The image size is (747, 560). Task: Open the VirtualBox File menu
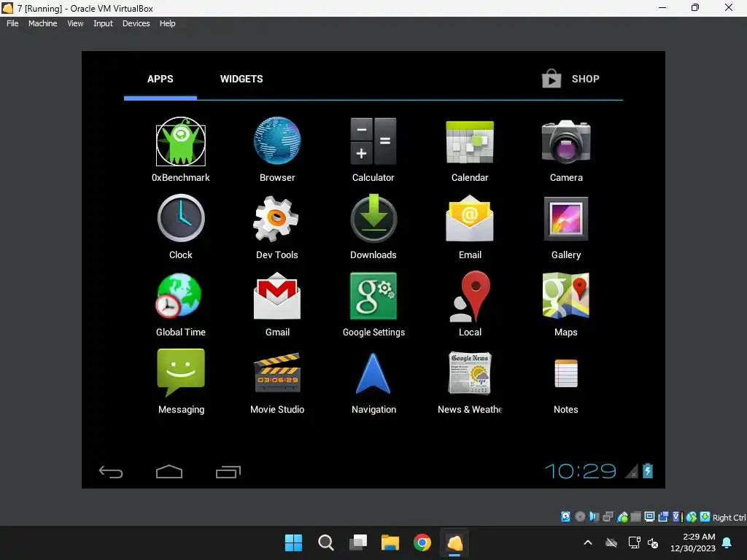[x=12, y=23]
